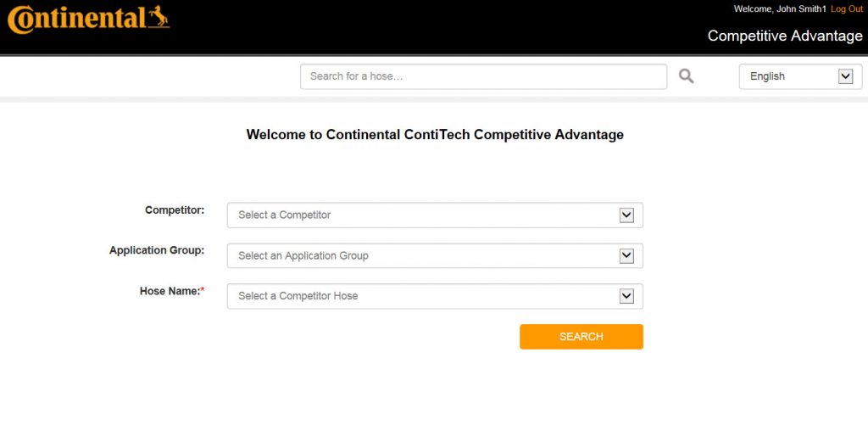
Task: Click the Competitive Advantage header title
Action: tap(785, 36)
